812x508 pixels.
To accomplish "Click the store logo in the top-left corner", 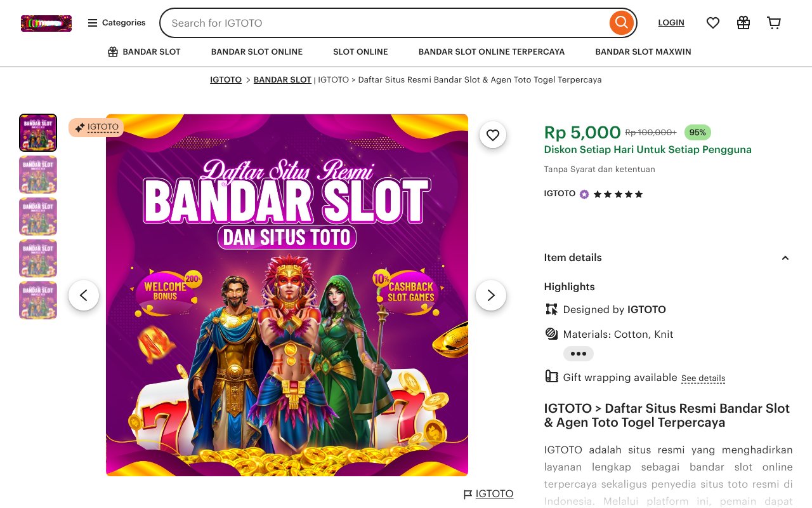I will tap(46, 23).
